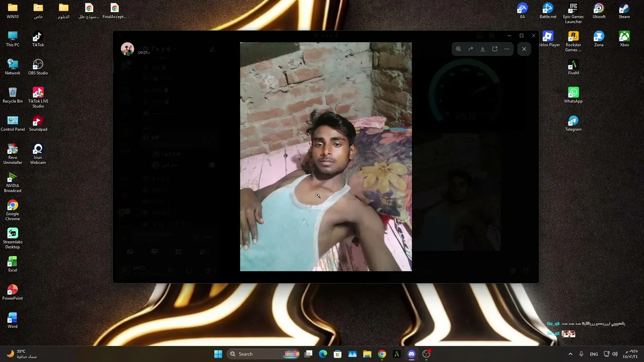Download the image from the viewer toolbar
Screen dimensions: 644x362
[x=482, y=49]
